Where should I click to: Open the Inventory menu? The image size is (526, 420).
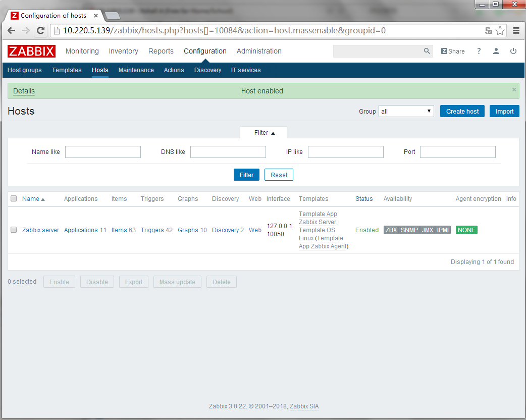(124, 51)
